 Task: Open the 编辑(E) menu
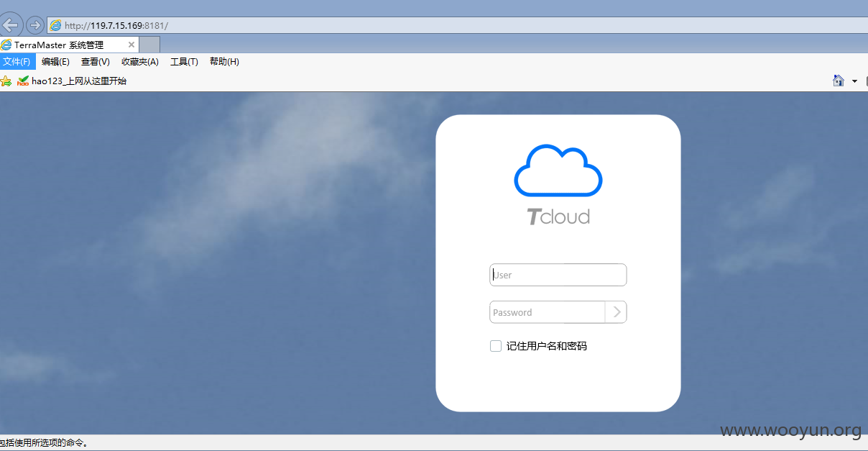point(55,62)
